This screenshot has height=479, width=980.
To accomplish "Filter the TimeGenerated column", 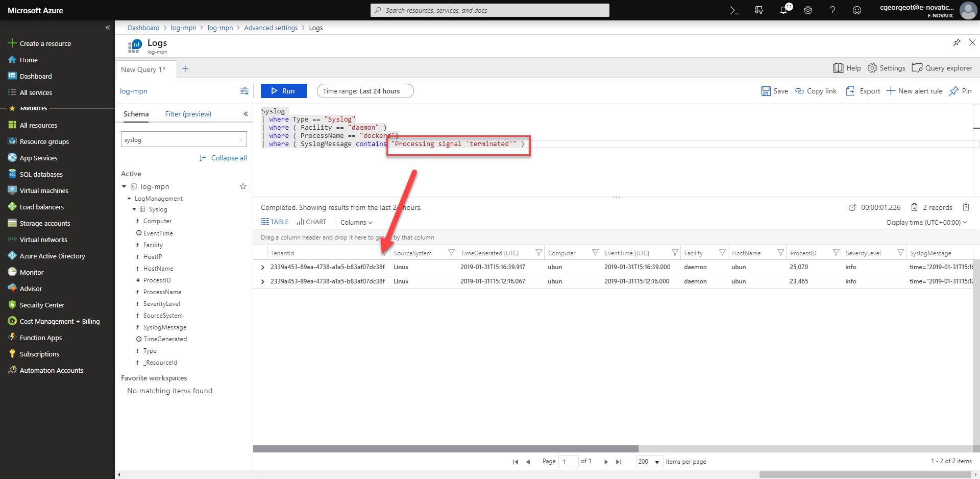I will point(538,253).
